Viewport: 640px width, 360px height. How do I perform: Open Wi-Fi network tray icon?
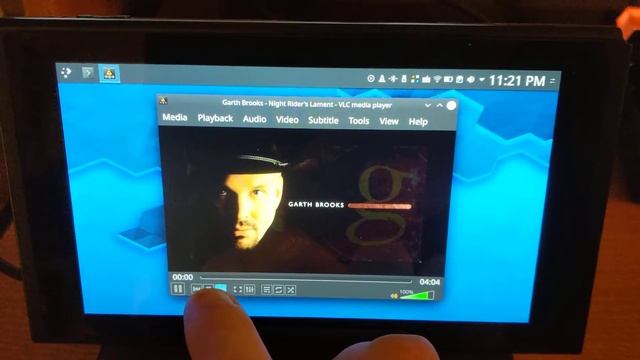coord(437,79)
